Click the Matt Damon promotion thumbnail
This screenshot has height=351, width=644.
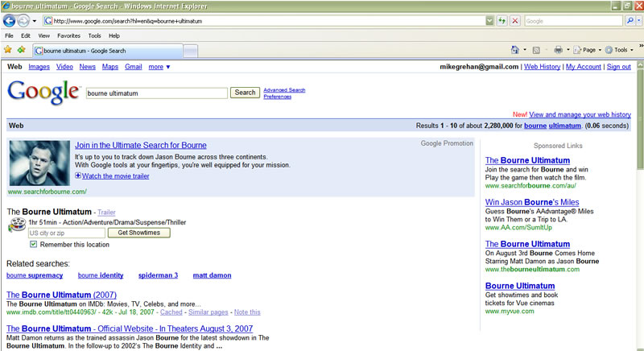coord(39,163)
